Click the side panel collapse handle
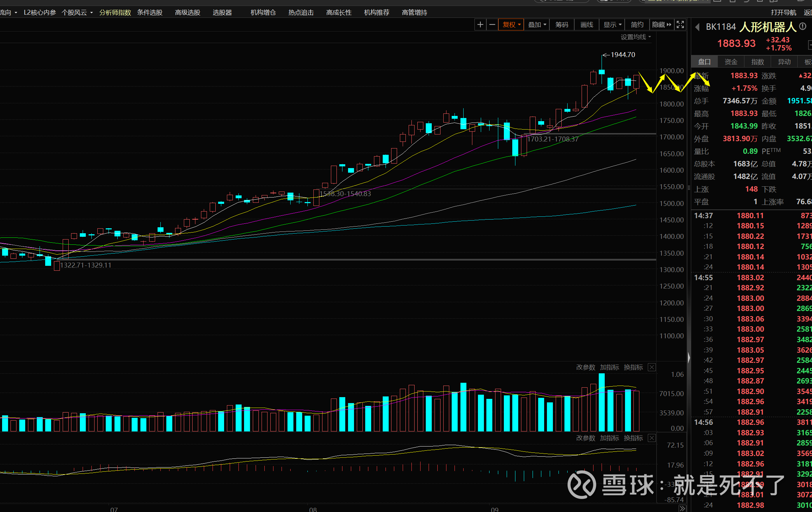This screenshot has width=812, height=512. coord(689,358)
